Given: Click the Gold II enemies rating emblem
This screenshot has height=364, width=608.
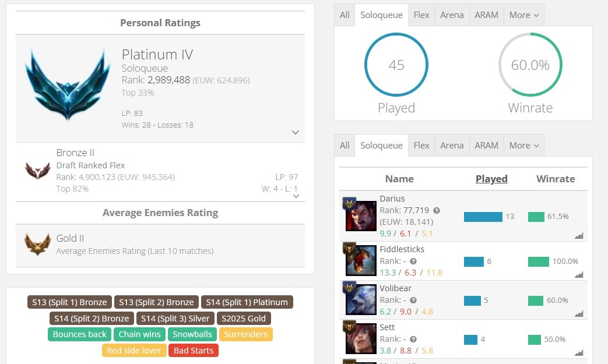Looking at the screenshot, I should (38, 244).
